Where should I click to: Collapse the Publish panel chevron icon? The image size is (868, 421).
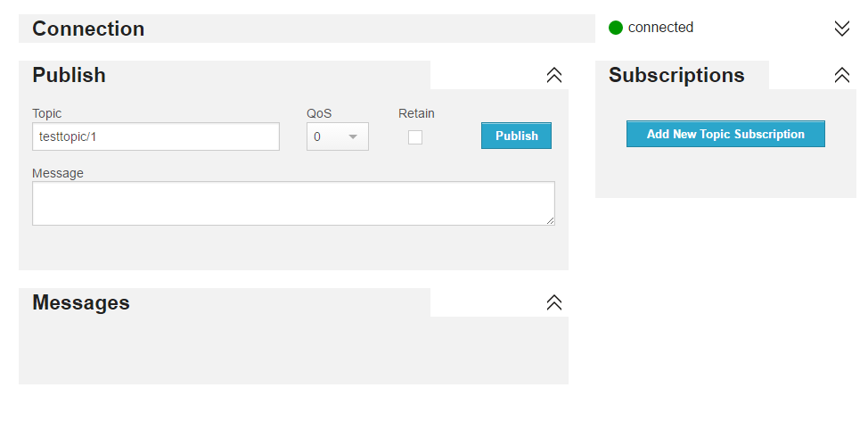pos(554,75)
